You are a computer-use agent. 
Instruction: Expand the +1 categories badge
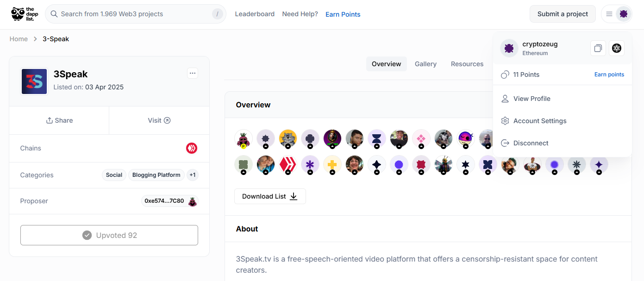[193, 175]
